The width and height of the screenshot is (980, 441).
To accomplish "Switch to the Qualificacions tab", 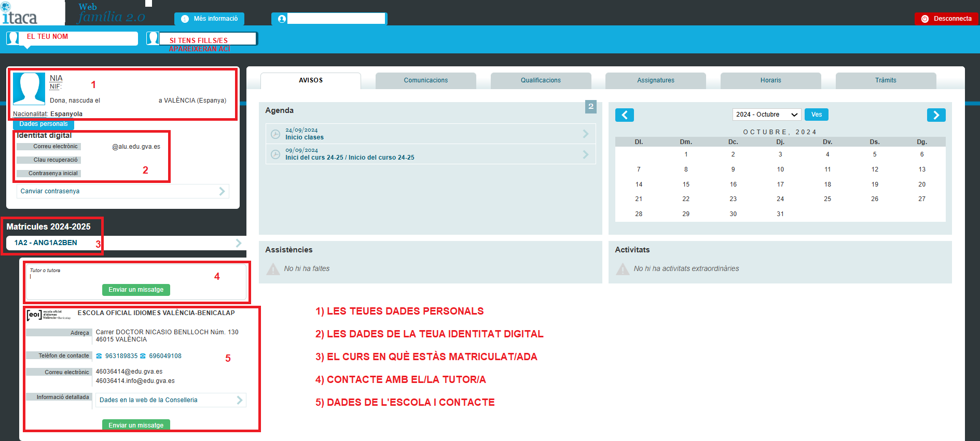I will pos(541,80).
